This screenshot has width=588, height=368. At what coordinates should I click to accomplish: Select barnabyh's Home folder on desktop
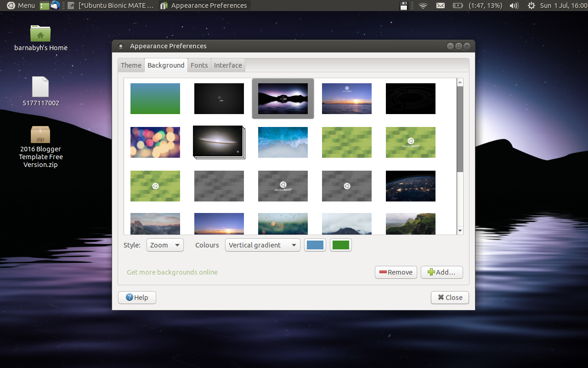click(x=40, y=38)
